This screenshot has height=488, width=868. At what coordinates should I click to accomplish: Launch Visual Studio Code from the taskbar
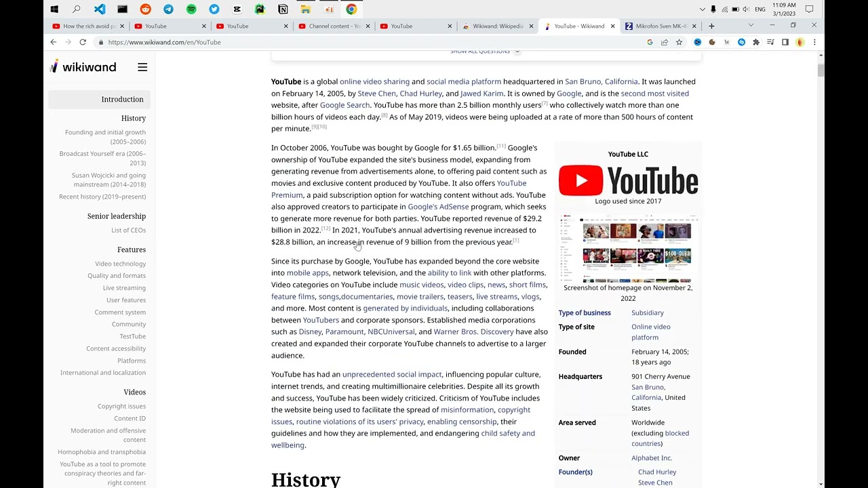click(x=100, y=9)
